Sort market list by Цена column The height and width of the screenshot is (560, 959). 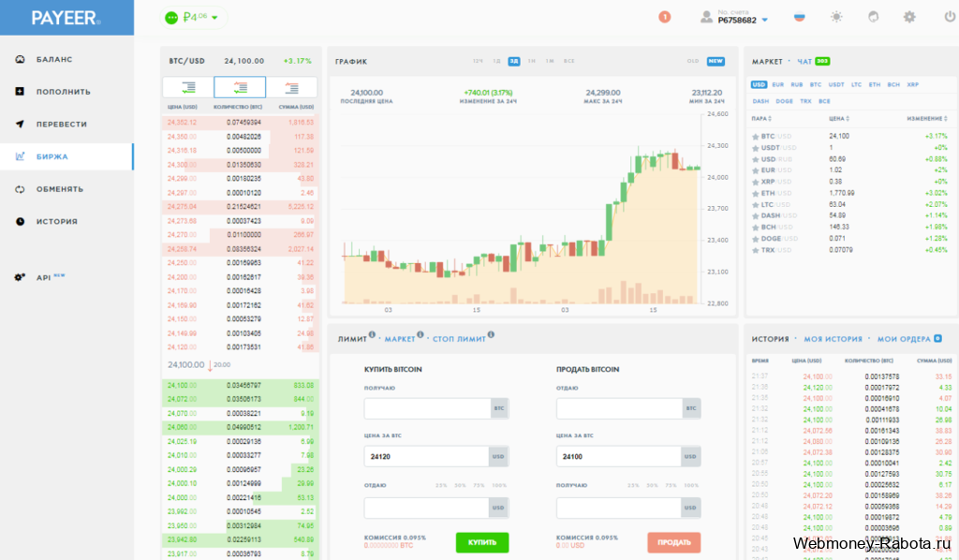pyautogui.click(x=838, y=119)
